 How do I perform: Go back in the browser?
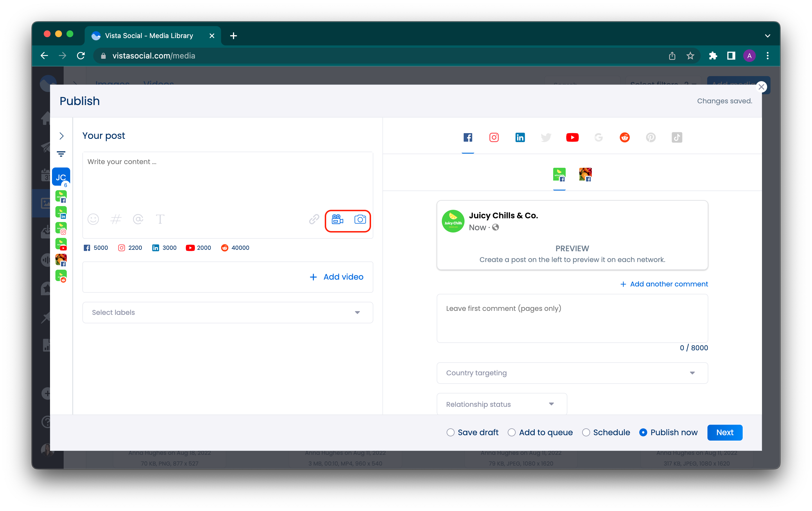click(x=45, y=56)
